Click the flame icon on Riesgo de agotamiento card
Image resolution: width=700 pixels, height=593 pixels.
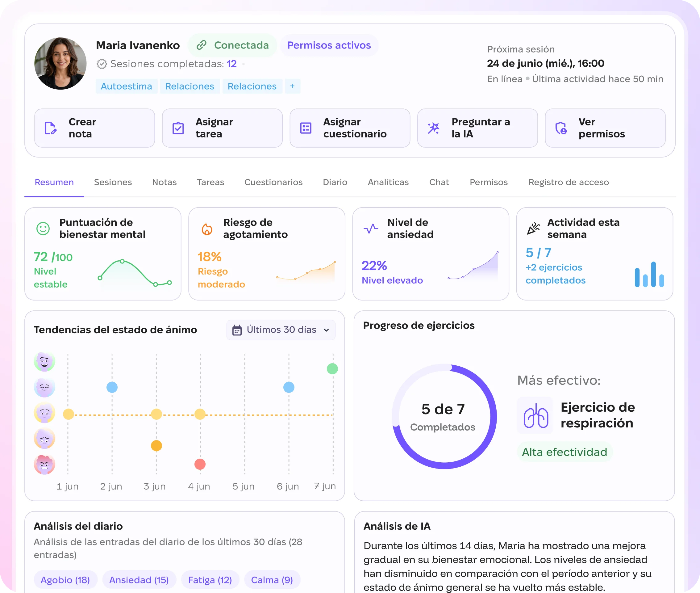[x=207, y=229]
